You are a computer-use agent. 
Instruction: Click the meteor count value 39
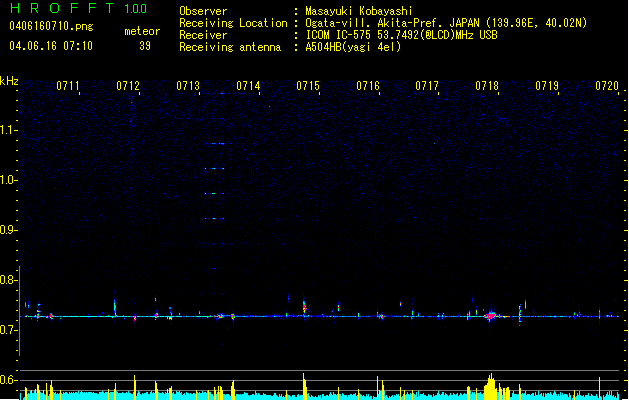click(x=145, y=46)
